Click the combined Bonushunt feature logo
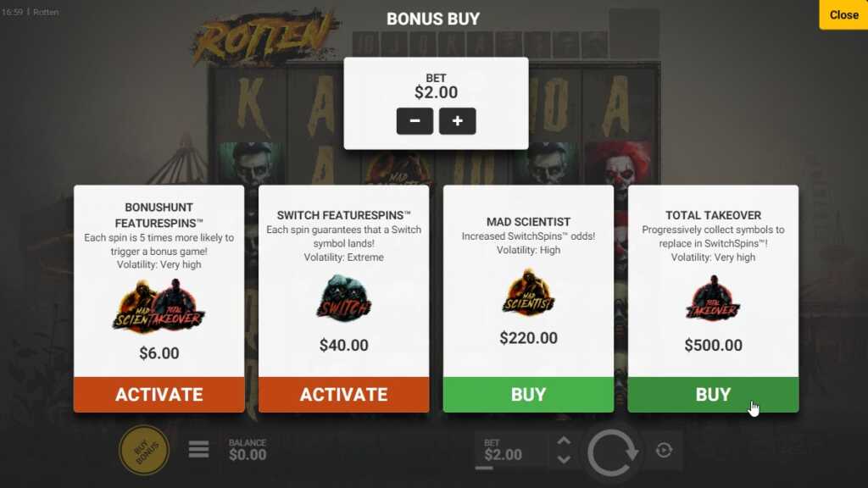 tap(159, 306)
